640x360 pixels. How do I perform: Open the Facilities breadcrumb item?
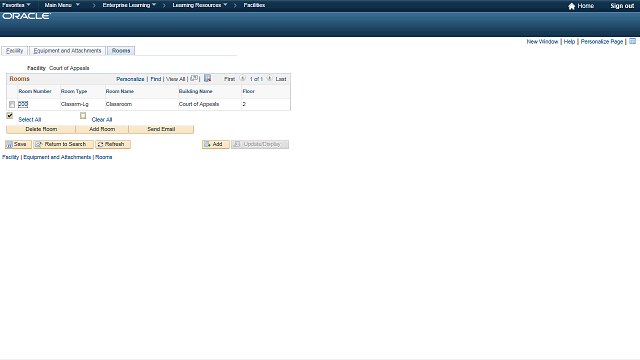pyautogui.click(x=254, y=5)
